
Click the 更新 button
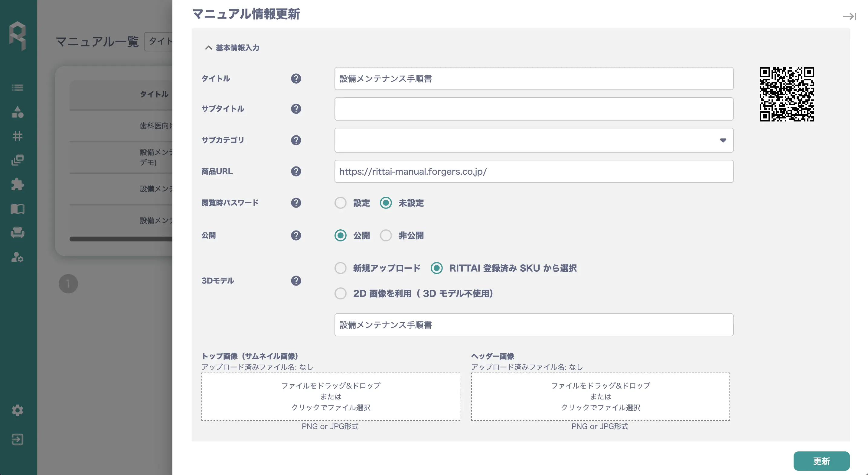(821, 461)
